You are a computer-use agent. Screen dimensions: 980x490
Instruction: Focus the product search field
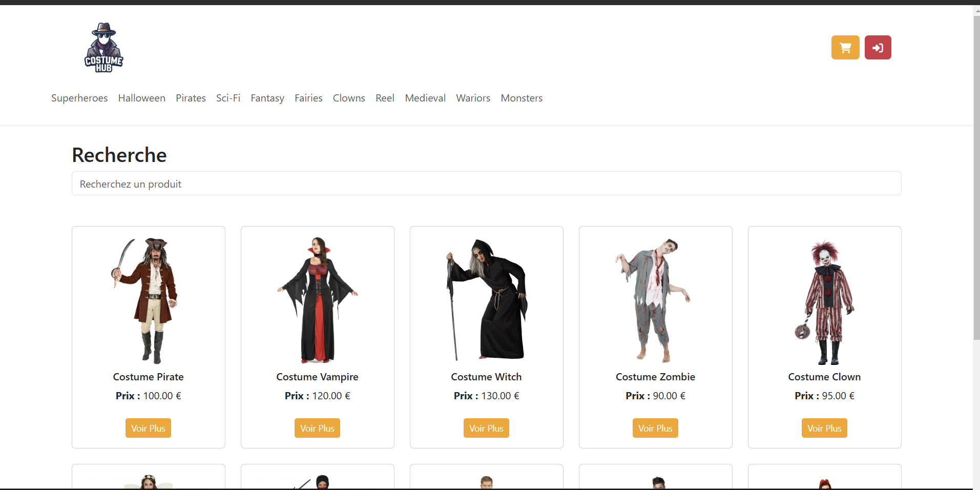coord(486,183)
